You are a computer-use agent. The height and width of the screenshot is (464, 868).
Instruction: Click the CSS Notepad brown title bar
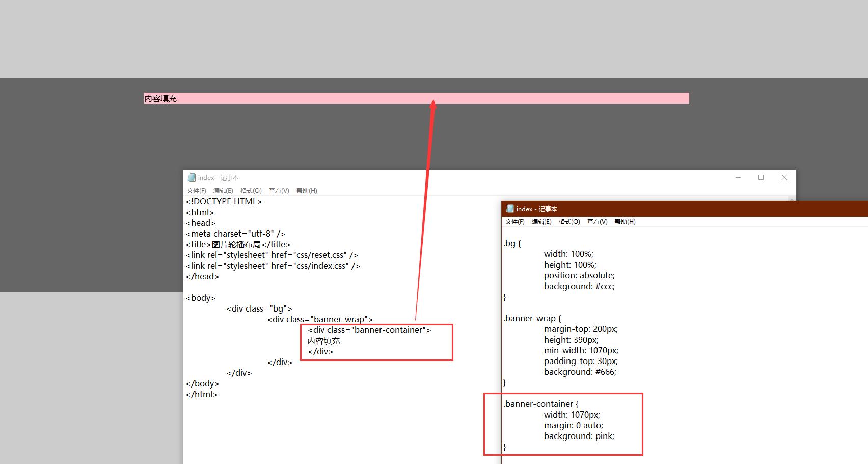pos(684,209)
